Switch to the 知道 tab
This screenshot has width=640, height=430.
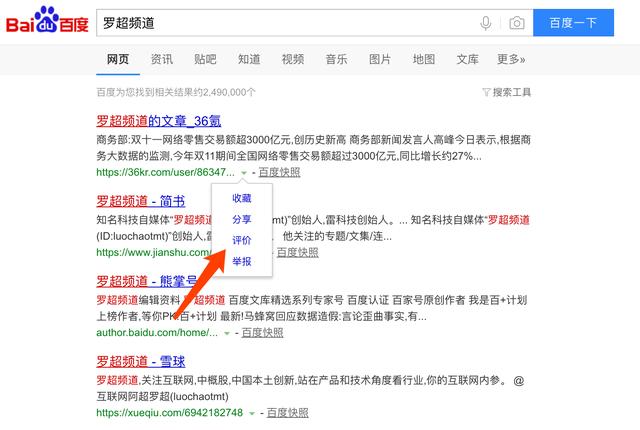pos(249,60)
